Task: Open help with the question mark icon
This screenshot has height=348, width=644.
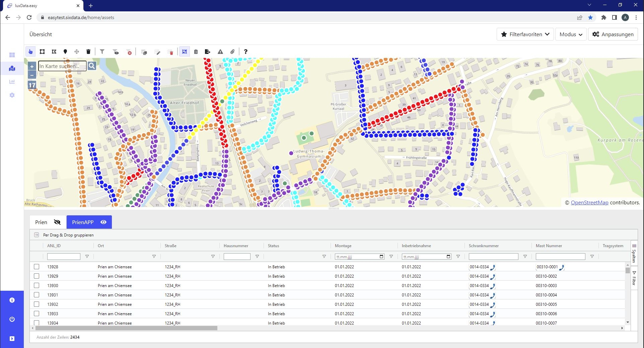Action: (246, 52)
